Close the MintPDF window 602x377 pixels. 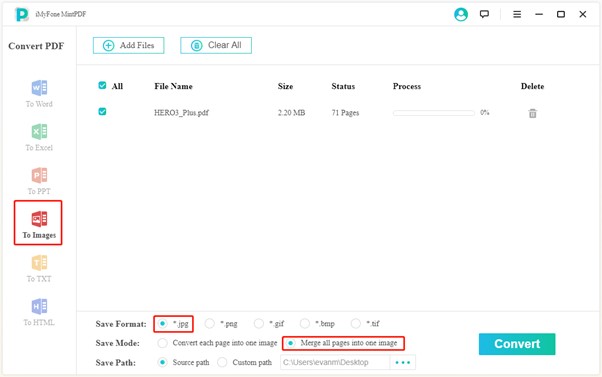[x=583, y=15]
